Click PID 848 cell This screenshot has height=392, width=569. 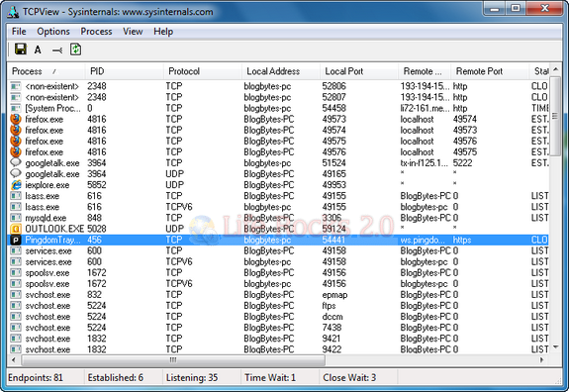[x=94, y=218]
